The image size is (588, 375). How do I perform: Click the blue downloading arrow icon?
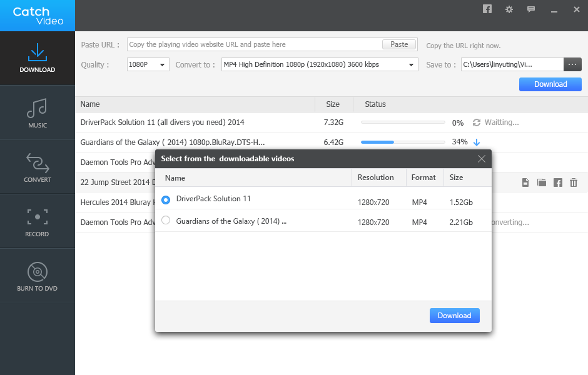pyautogui.click(x=477, y=142)
